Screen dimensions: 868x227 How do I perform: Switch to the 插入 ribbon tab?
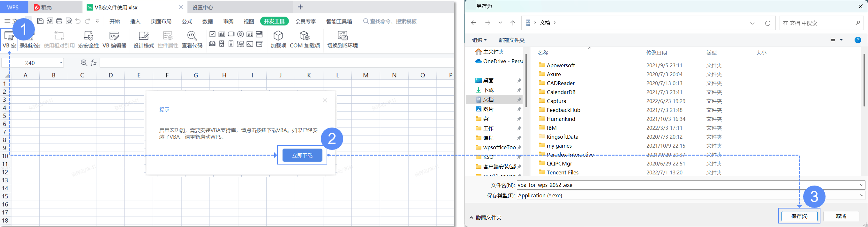135,22
